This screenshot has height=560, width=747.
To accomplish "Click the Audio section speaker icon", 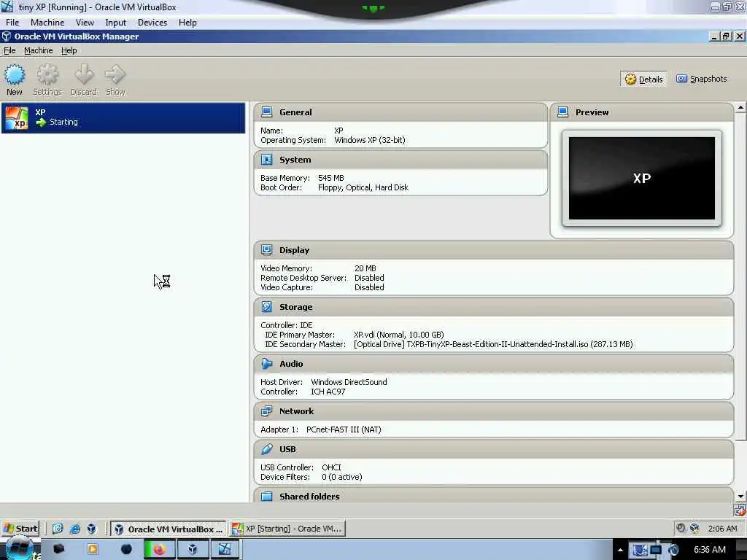I will (x=267, y=364).
